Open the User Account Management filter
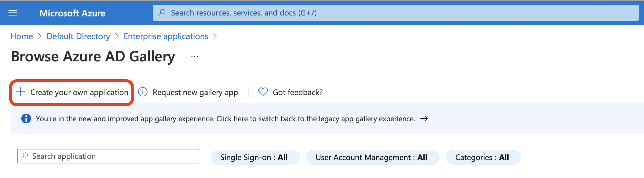This screenshot has height=178, width=644. click(x=373, y=157)
